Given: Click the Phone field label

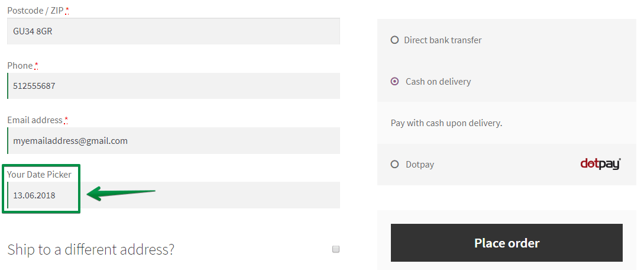Looking at the screenshot, I should click(20, 65).
